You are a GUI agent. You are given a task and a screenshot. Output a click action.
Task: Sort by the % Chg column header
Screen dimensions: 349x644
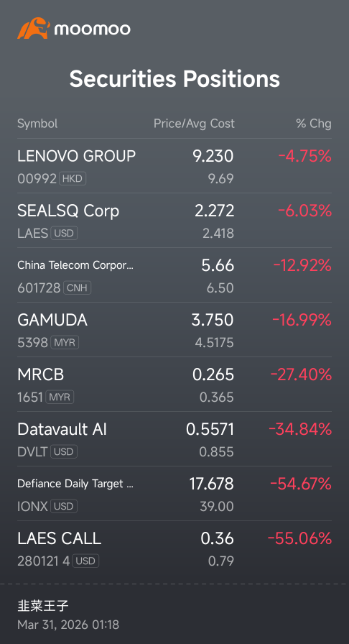(314, 124)
